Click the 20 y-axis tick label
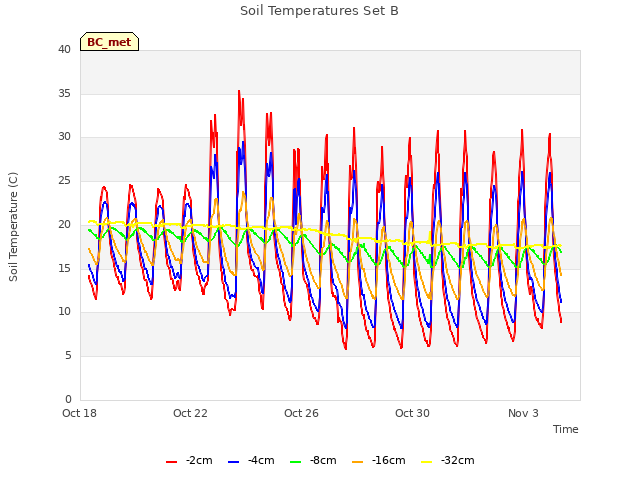The image size is (640, 480). (x=64, y=224)
